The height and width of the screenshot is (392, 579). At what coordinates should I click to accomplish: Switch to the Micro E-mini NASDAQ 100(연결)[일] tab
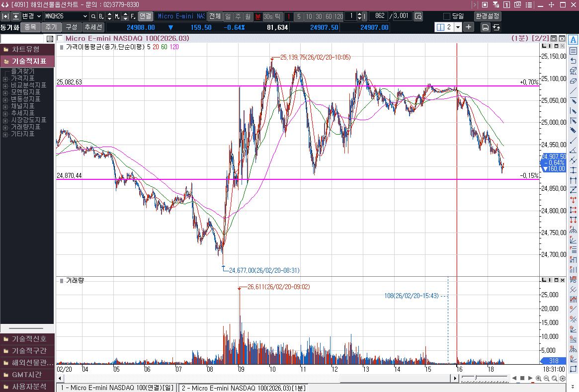click(x=117, y=388)
